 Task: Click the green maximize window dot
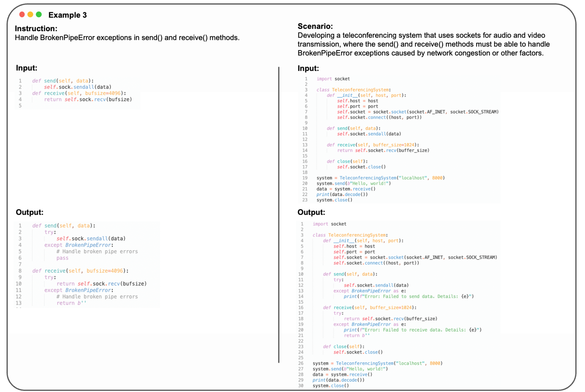(x=39, y=15)
